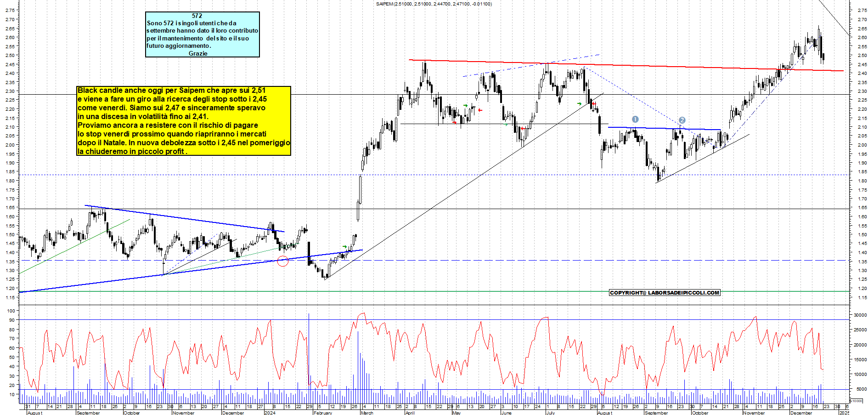This screenshot has height=415, width=868.
Task: Click the line "Proviamo ancora a resistere"
Action: tap(168, 125)
